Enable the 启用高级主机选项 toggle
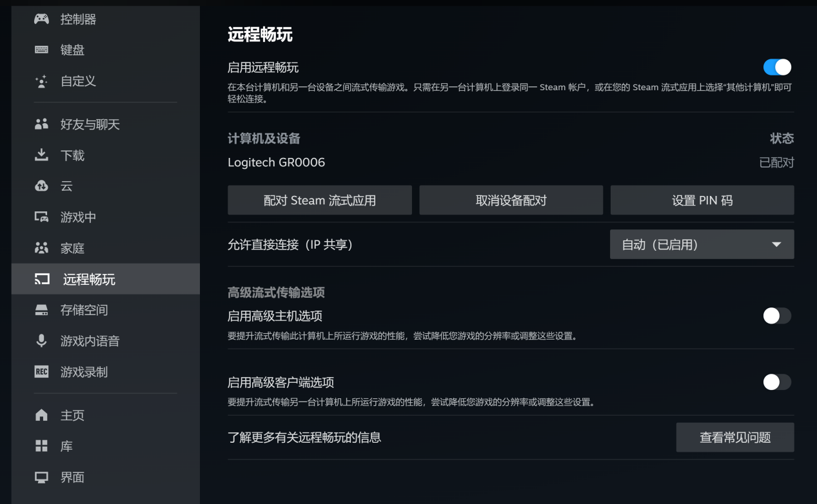 [x=777, y=316]
